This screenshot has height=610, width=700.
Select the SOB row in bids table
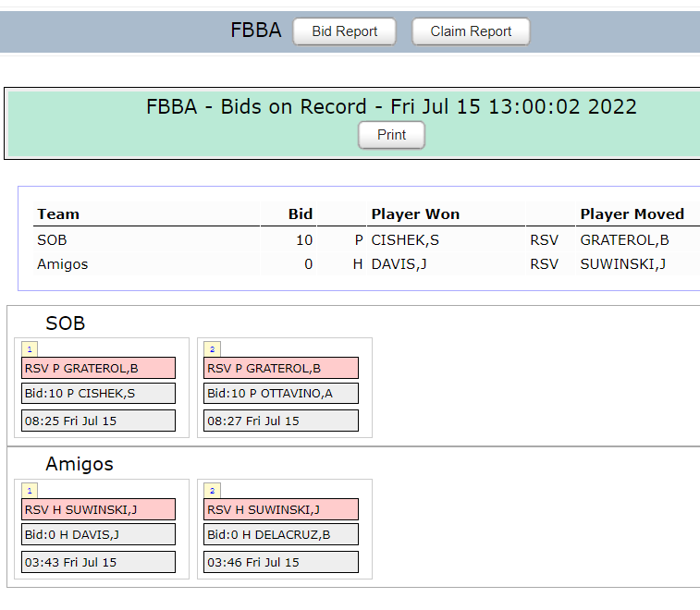tap(53, 239)
